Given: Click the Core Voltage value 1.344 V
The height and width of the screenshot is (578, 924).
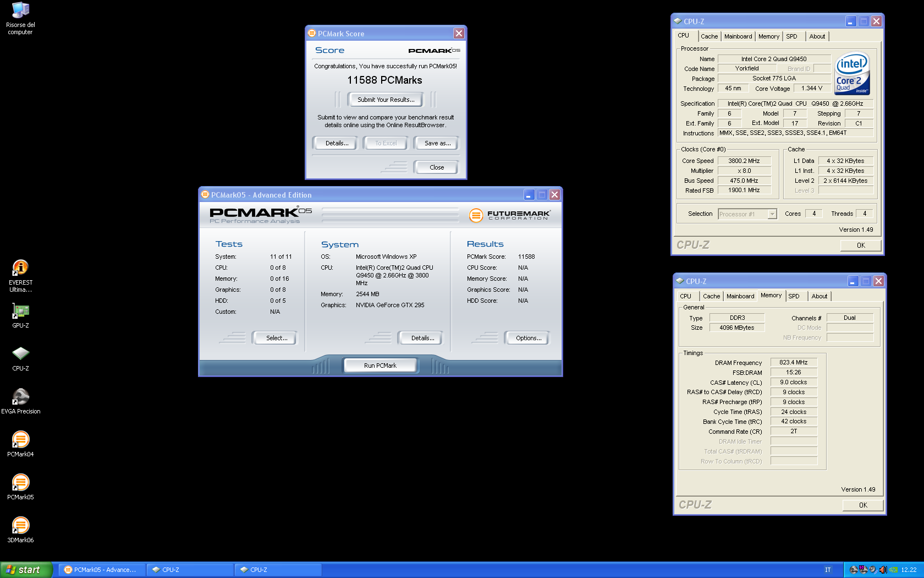Looking at the screenshot, I should tap(812, 88).
